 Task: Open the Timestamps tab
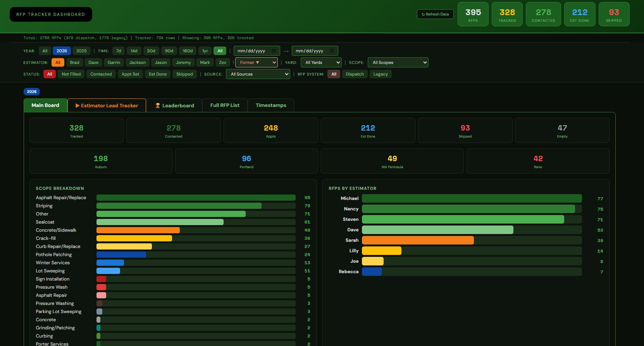271,105
